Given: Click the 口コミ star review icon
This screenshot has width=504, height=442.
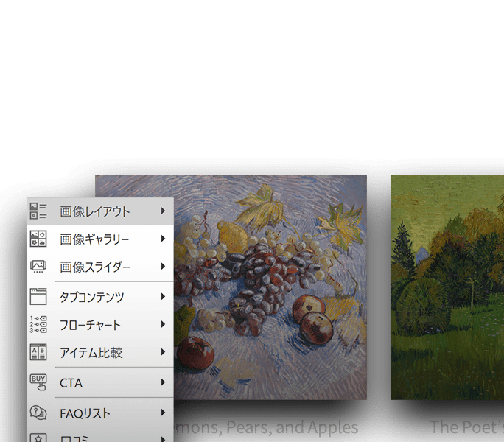Looking at the screenshot, I should coord(38,438).
